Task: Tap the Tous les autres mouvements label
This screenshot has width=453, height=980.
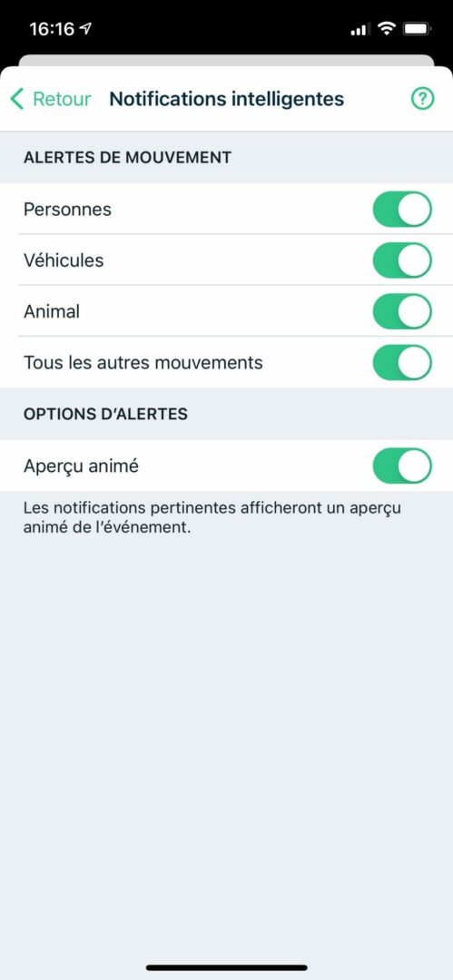Action: click(143, 362)
